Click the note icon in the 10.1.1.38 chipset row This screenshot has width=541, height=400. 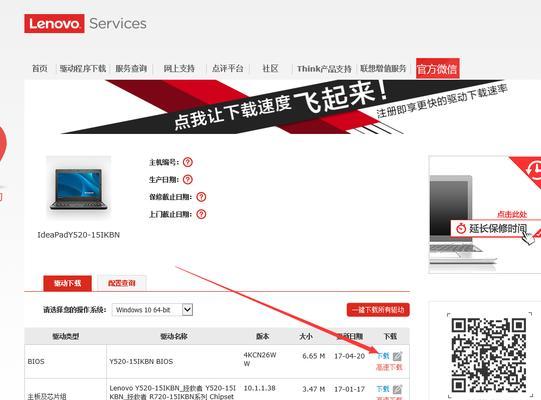pos(397,389)
